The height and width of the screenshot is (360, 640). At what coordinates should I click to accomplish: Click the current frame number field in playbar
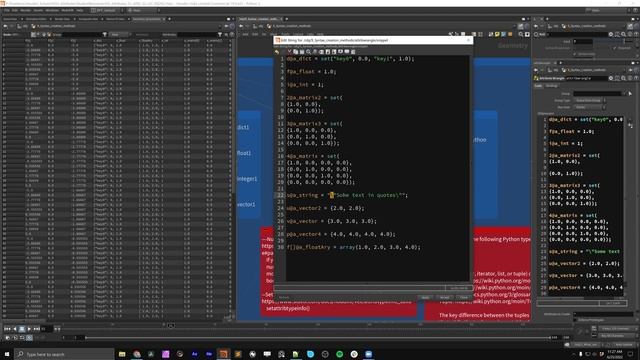46,329
